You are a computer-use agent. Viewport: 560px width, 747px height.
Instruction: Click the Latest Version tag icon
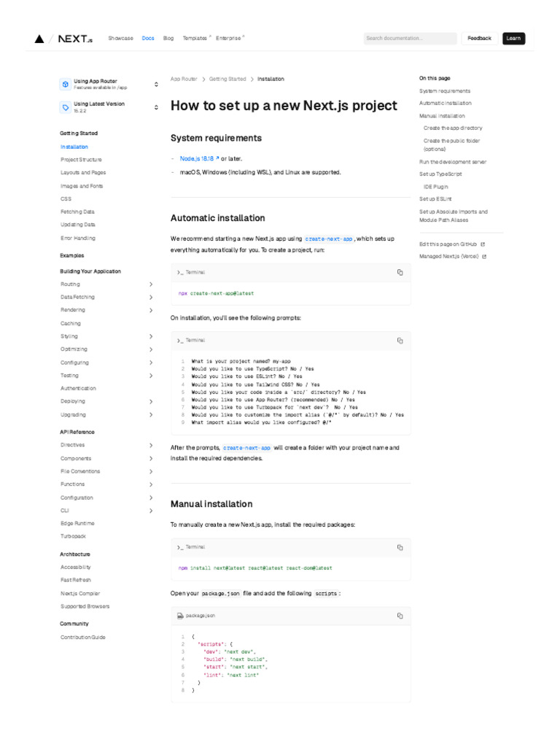coord(65,107)
